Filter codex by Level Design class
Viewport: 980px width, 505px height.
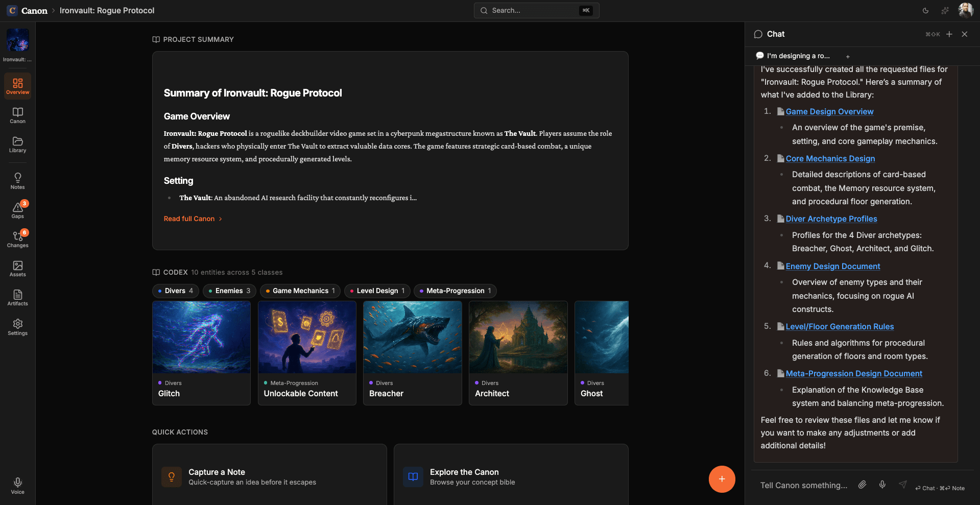377,291
